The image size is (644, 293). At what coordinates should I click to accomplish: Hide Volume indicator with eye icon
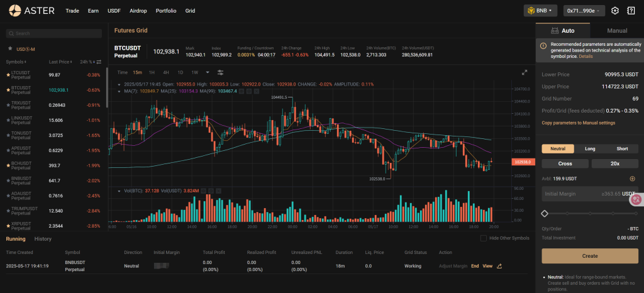(203, 191)
